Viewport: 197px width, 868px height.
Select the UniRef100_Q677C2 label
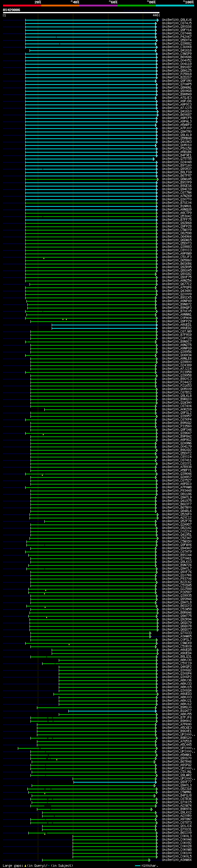177,284
